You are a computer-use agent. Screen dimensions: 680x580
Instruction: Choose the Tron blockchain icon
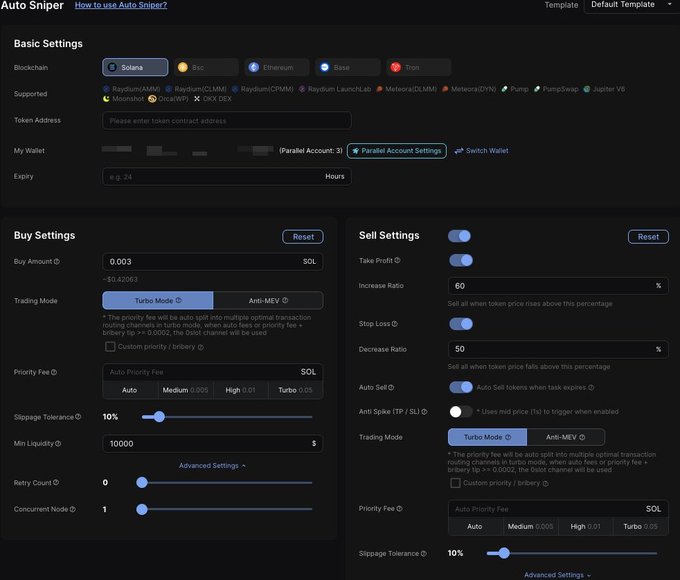(x=396, y=68)
